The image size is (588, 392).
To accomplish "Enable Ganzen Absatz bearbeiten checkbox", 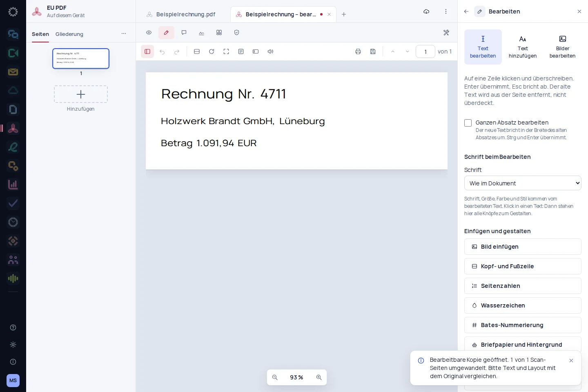I will [x=468, y=123].
